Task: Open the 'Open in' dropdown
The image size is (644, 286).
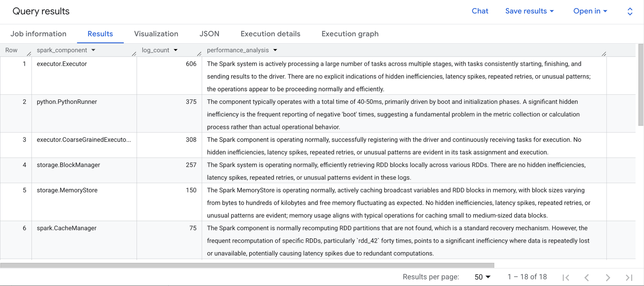Action: click(590, 11)
